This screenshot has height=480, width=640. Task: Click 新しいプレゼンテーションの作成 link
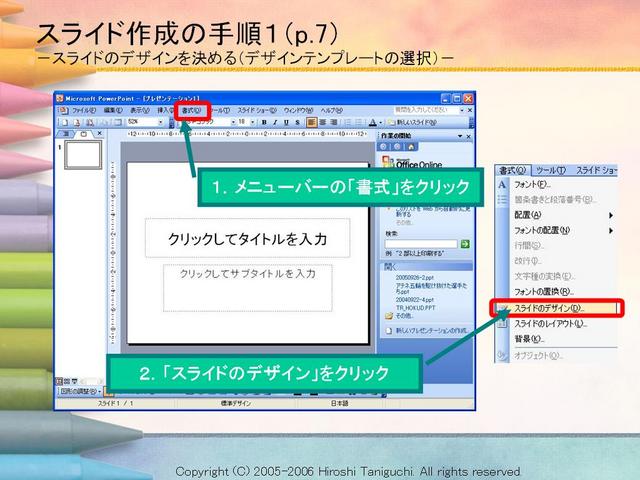[x=431, y=330]
